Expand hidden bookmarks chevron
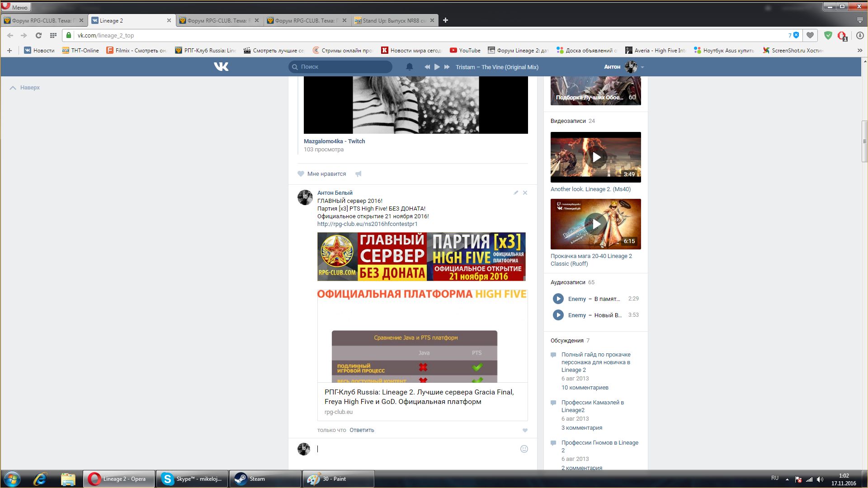 (x=859, y=51)
